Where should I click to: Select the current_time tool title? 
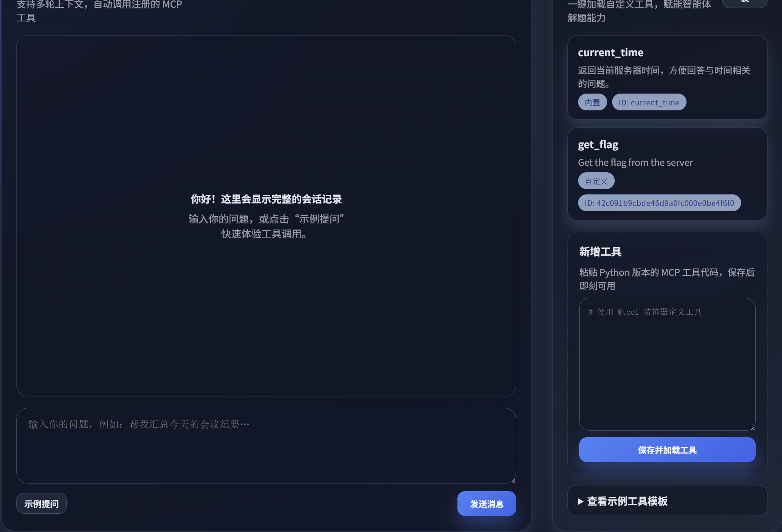610,52
